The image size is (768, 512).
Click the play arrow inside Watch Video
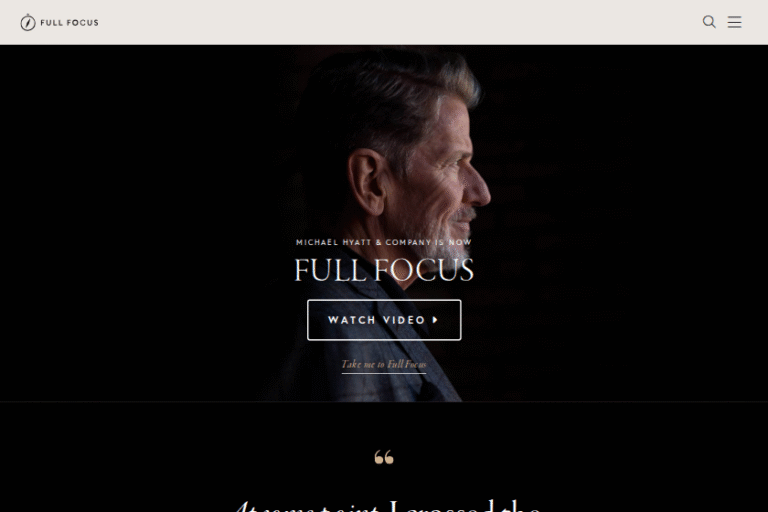[435, 320]
